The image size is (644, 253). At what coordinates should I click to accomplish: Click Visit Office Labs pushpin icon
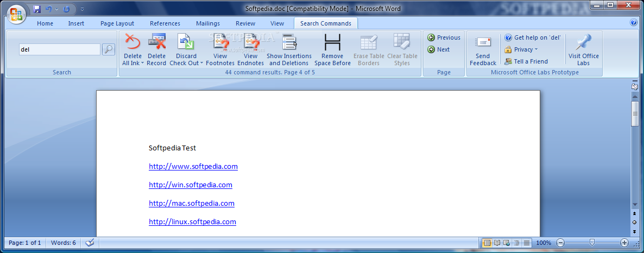(583, 43)
